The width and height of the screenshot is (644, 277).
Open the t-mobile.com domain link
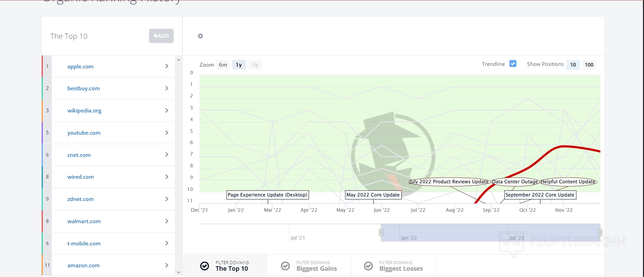[x=84, y=244]
